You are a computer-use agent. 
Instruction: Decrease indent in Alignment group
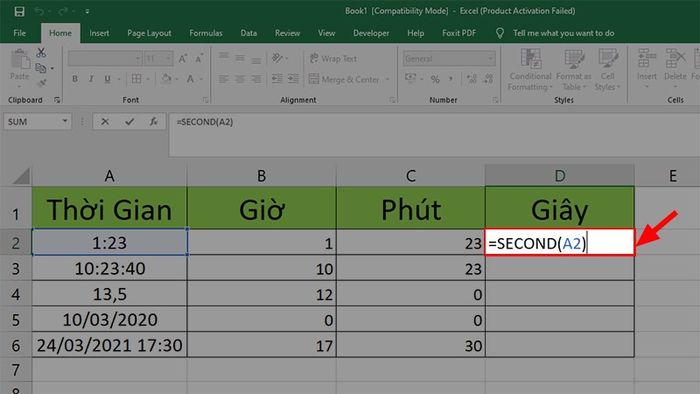(x=277, y=79)
